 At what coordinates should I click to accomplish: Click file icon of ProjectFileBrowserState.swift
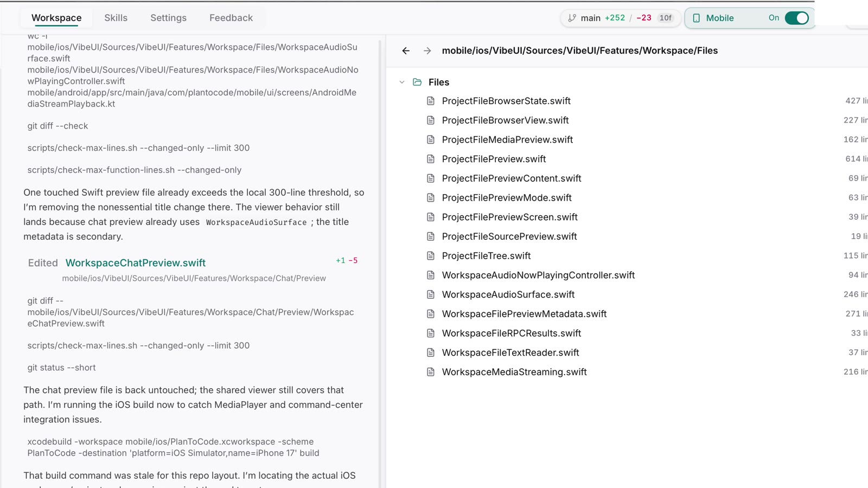(431, 101)
